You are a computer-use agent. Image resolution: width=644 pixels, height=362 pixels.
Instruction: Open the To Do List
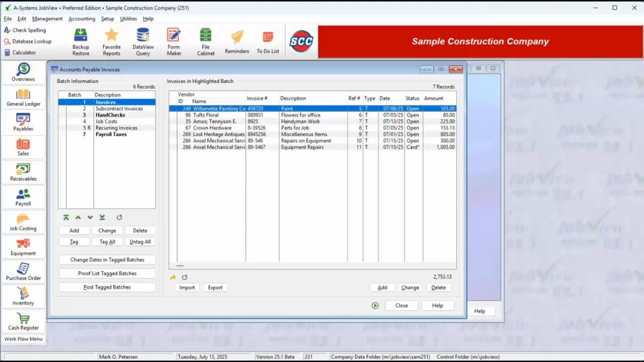[268, 41]
